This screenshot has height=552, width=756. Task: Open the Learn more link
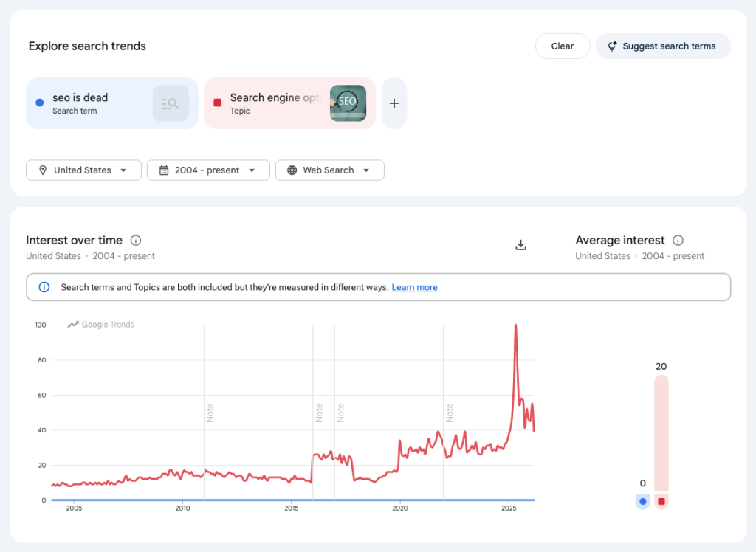click(x=414, y=287)
